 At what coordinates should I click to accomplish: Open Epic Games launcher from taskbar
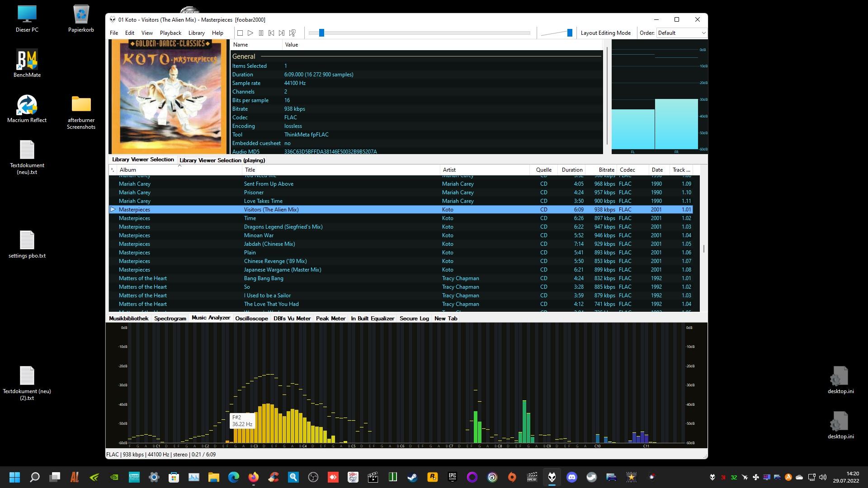[x=453, y=477]
